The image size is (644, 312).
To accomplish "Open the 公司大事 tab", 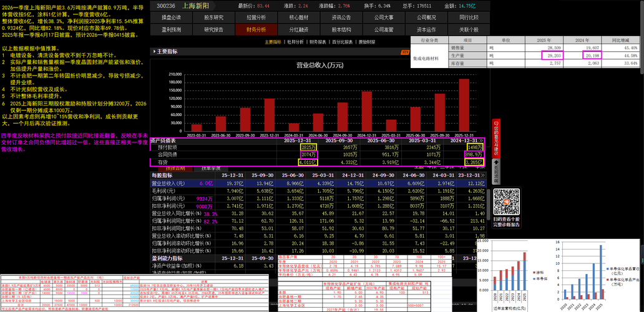I will point(384,17).
